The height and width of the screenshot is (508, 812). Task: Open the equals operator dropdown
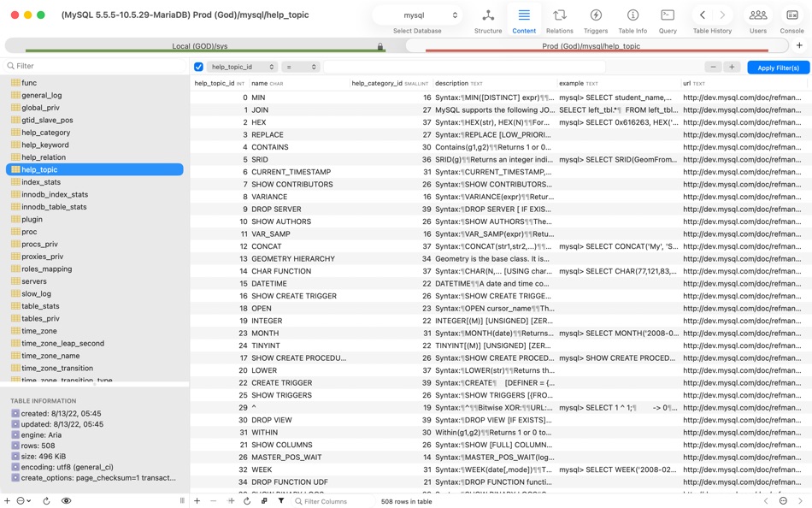pos(301,67)
